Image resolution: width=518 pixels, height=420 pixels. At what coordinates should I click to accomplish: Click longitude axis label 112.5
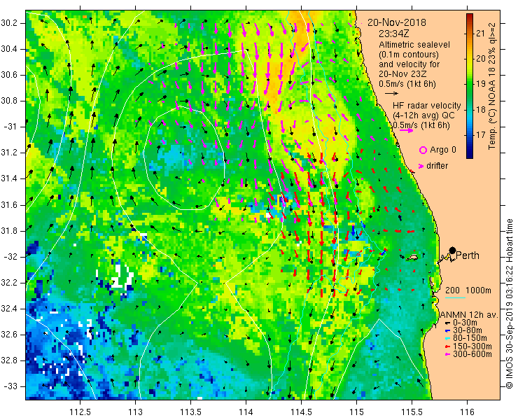point(80,412)
